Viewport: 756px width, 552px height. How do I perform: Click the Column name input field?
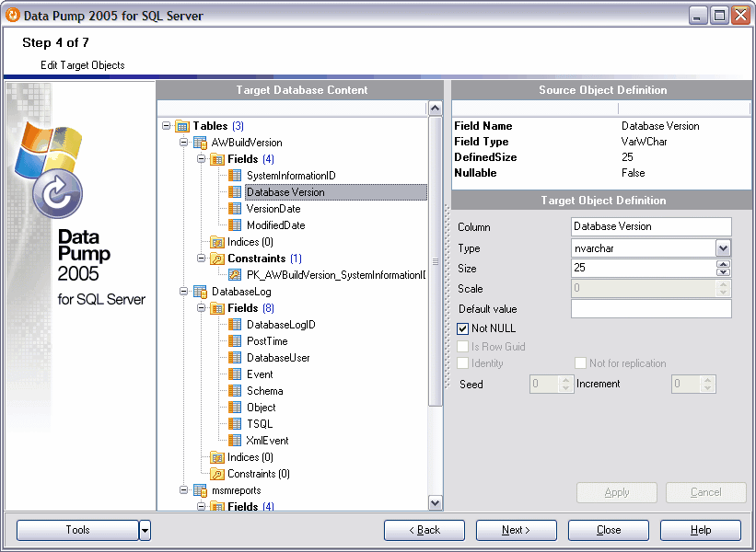(651, 227)
